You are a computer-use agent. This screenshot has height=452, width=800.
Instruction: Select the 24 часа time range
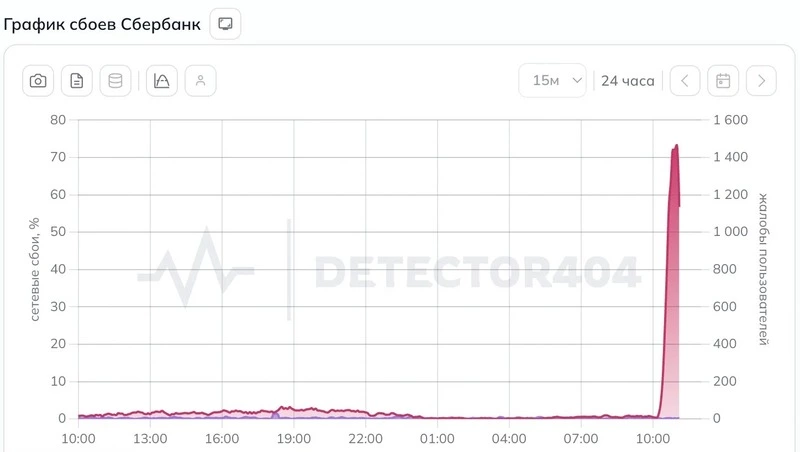click(x=628, y=81)
